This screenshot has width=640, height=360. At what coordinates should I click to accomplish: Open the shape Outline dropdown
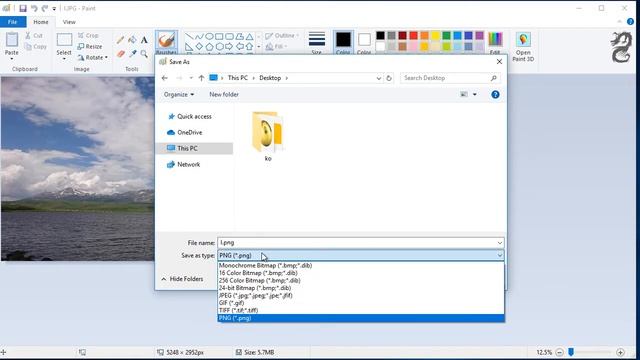click(282, 36)
